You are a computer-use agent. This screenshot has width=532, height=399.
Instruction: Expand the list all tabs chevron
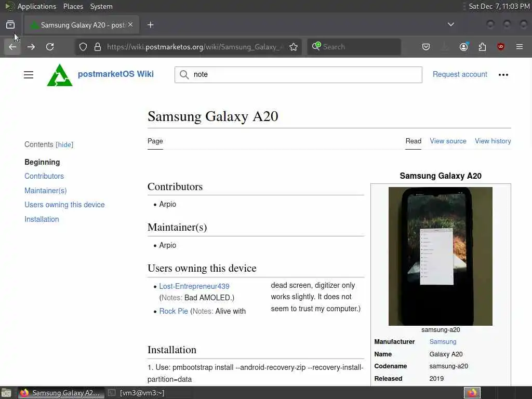tap(451, 24)
